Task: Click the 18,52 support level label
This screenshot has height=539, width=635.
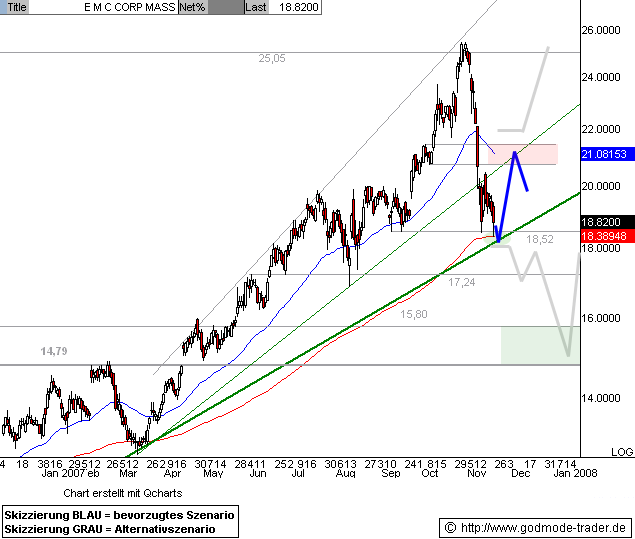Action: [540, 239]
